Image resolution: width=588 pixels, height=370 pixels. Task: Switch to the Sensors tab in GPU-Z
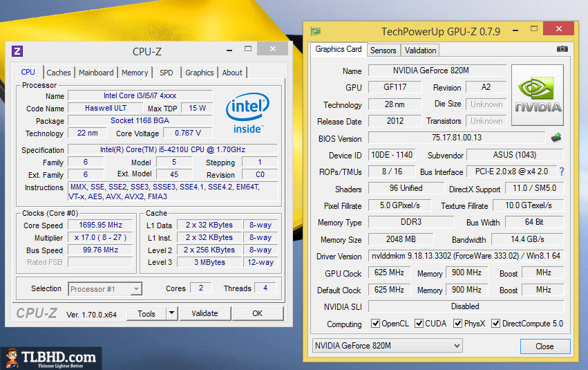[x=383, y=50]
